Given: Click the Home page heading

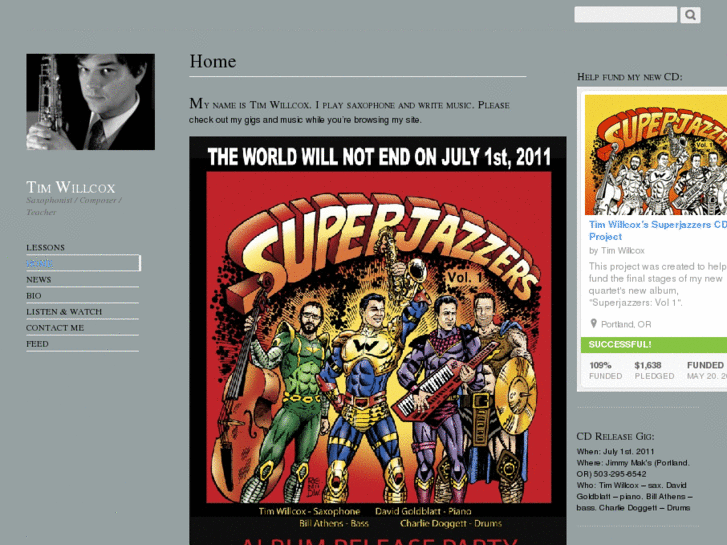Looking at the screenshot, I should 213,61.
